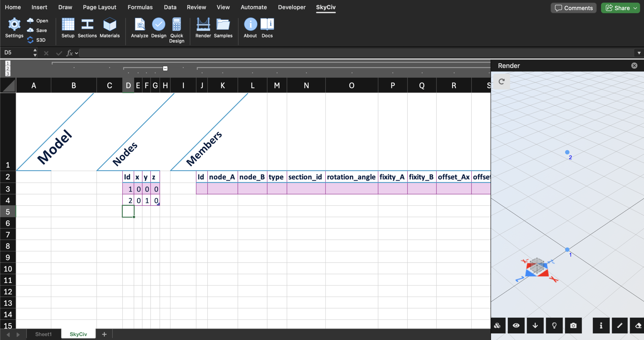
Task: Click the Name Box stepper arrows
Action: (35, 53)
